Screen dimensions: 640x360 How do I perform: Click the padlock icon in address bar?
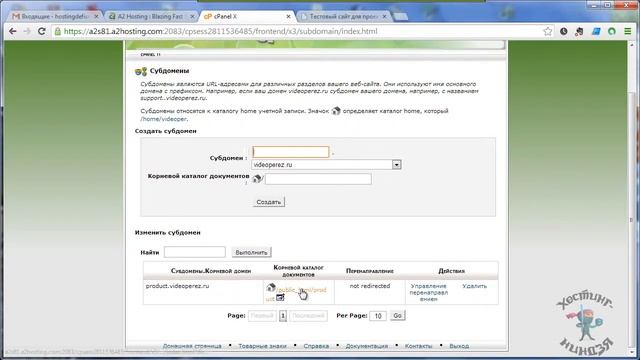(x=58, y=31)
